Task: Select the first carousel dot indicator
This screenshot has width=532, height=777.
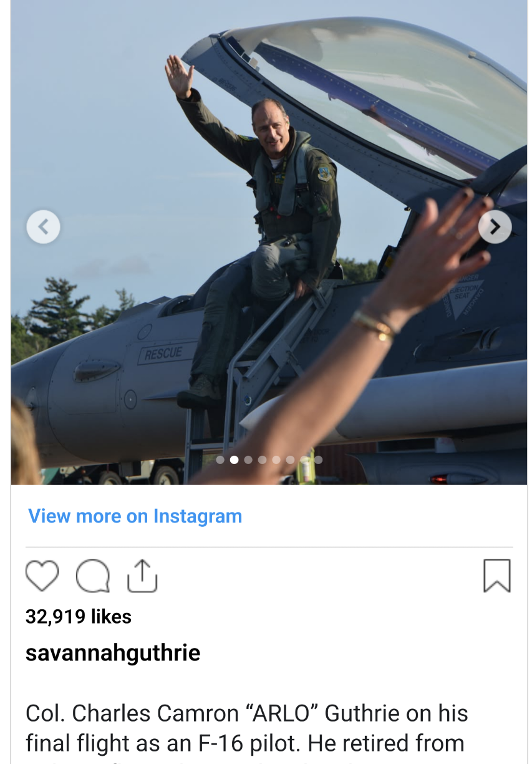Action: point(220,460)
